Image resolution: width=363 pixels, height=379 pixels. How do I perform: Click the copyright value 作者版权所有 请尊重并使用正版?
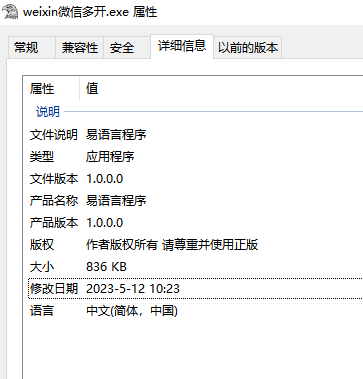tap(172, 245)
